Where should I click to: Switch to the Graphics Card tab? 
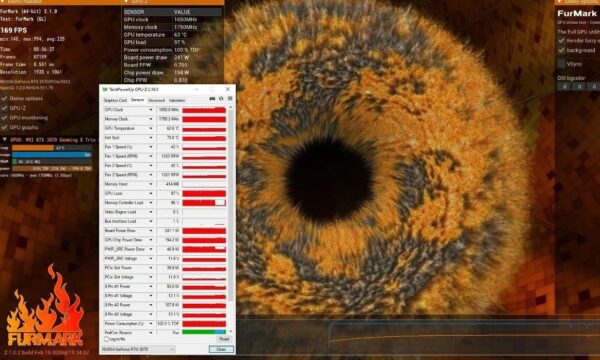point(115,100)
